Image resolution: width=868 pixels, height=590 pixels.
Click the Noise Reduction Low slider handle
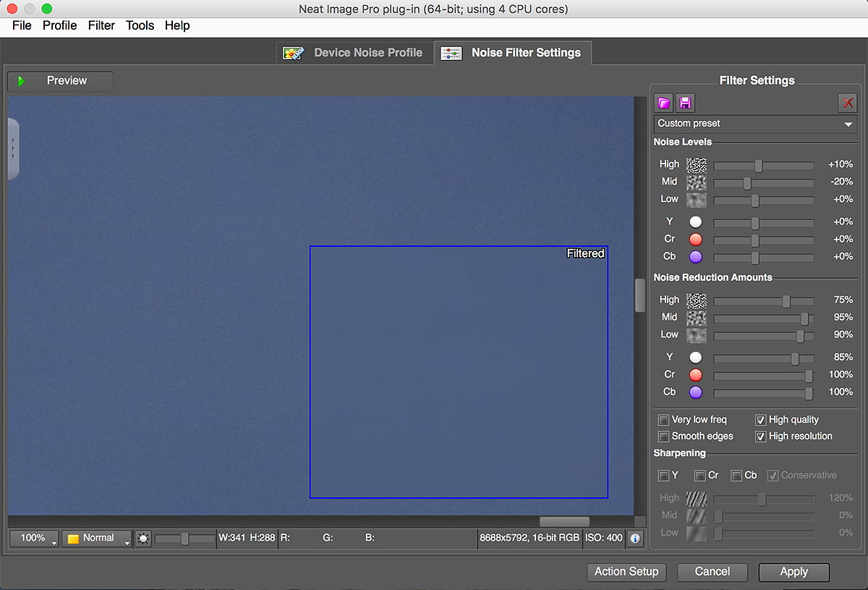(800, 336)
